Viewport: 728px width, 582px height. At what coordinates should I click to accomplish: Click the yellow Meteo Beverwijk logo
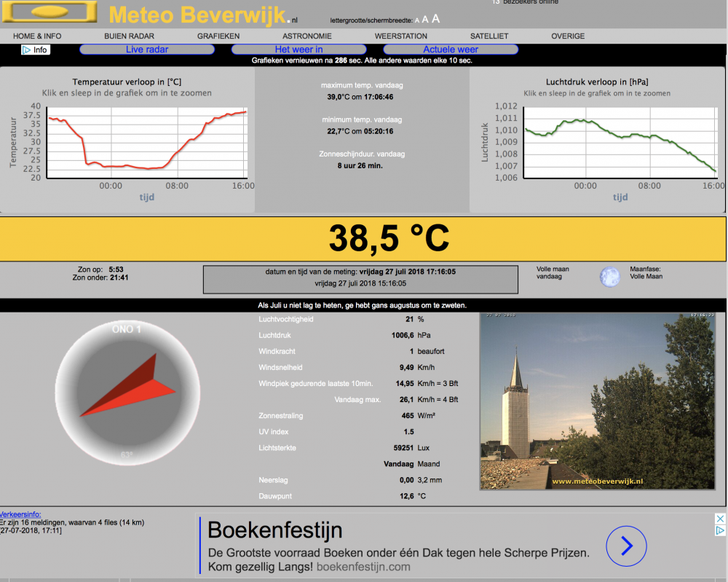50,12
